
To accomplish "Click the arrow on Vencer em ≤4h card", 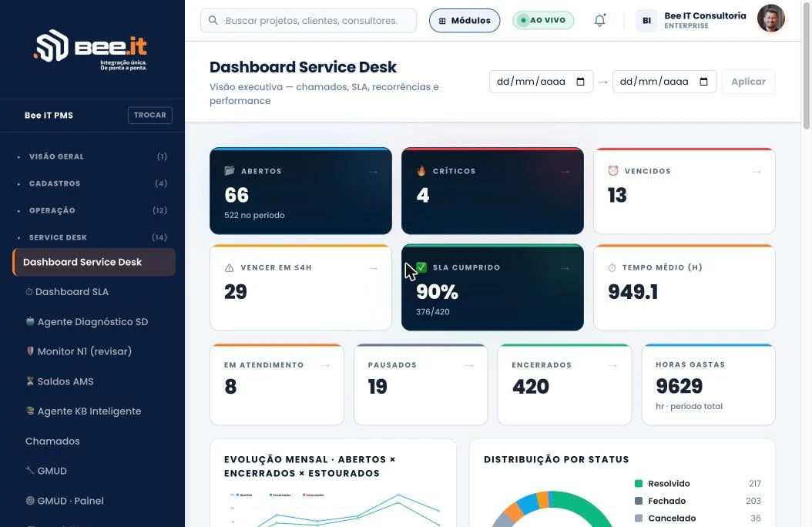I will pos(374,268).
